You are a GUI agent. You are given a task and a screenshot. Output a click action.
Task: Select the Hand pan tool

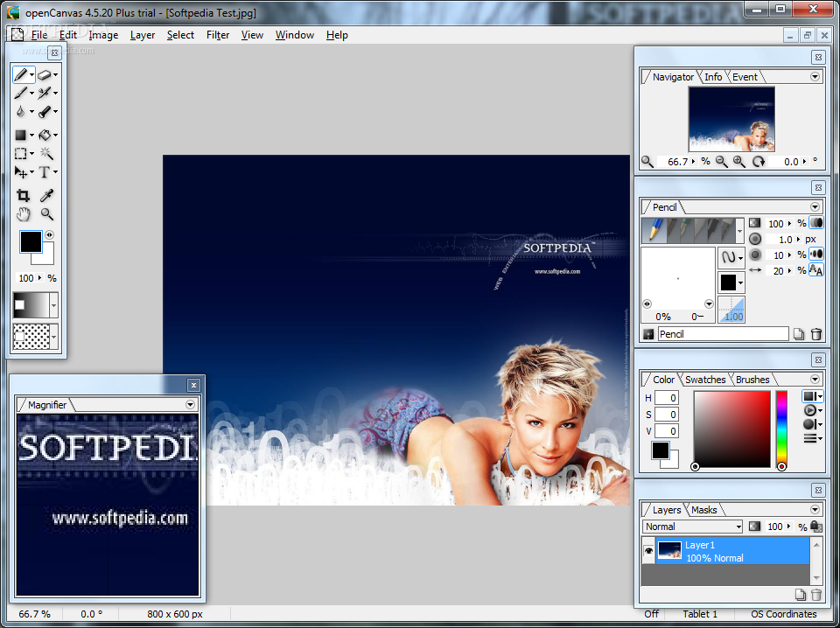click(x=23, y=214)
